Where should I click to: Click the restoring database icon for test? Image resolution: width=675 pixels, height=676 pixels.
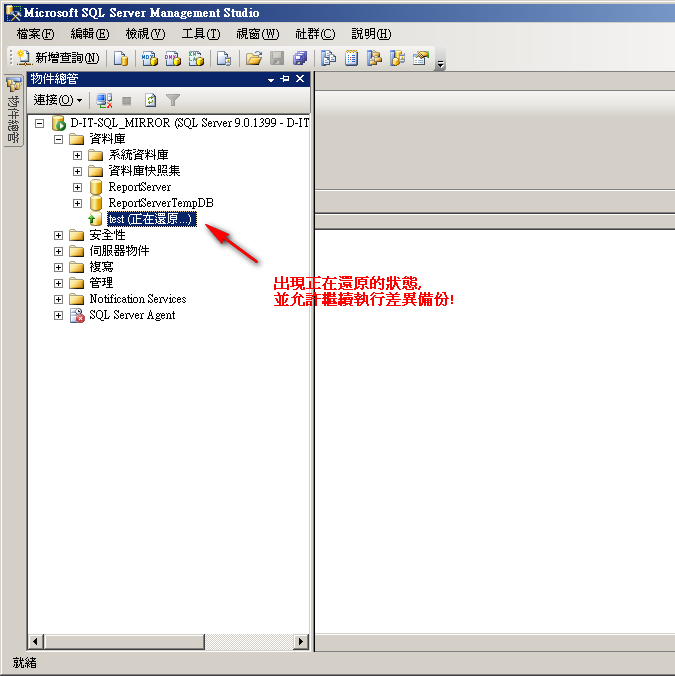click(95, 219)
